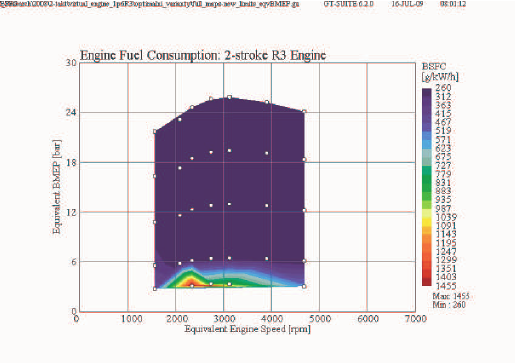Click the BSFC [g/kW/h] legend title

click(440, 72)
